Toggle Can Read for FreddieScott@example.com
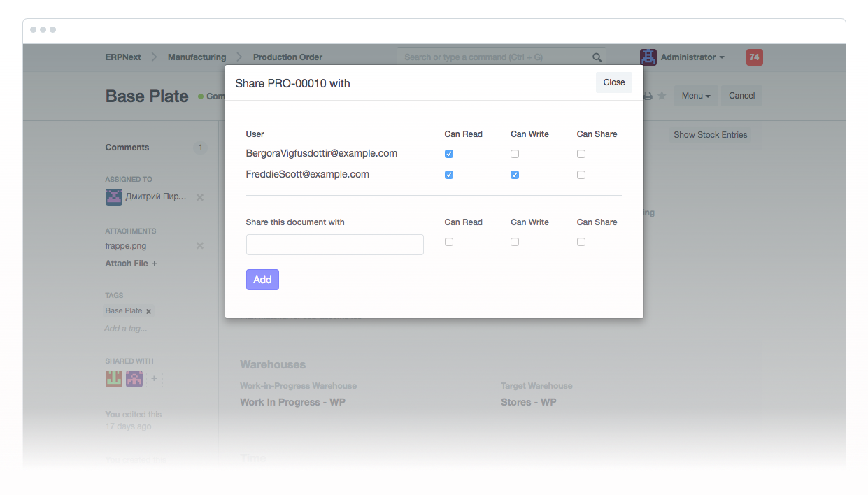The image size is (868, 495). coord(449,175)
